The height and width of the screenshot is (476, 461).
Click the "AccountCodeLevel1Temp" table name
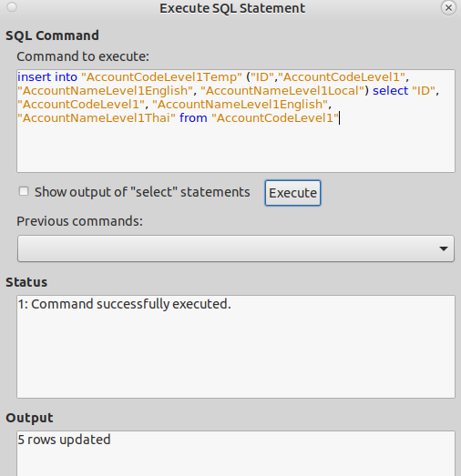pyautogui.click(x=161, y=76)
